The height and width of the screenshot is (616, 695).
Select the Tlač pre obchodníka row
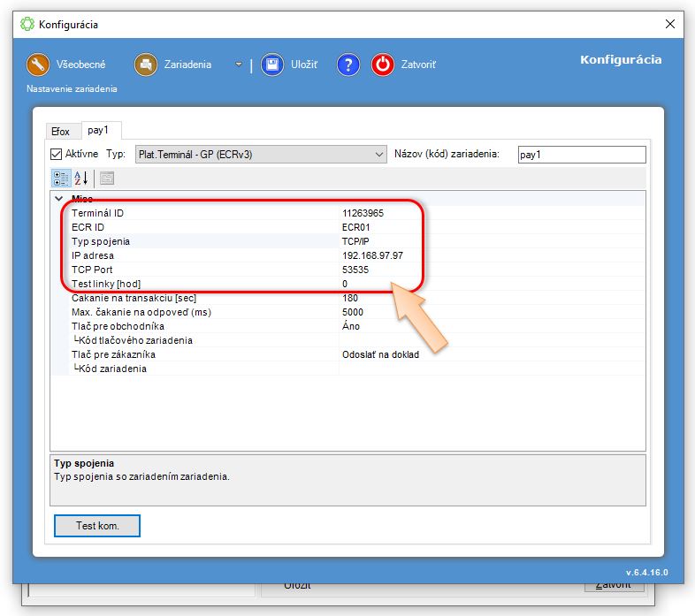point(348,327)
